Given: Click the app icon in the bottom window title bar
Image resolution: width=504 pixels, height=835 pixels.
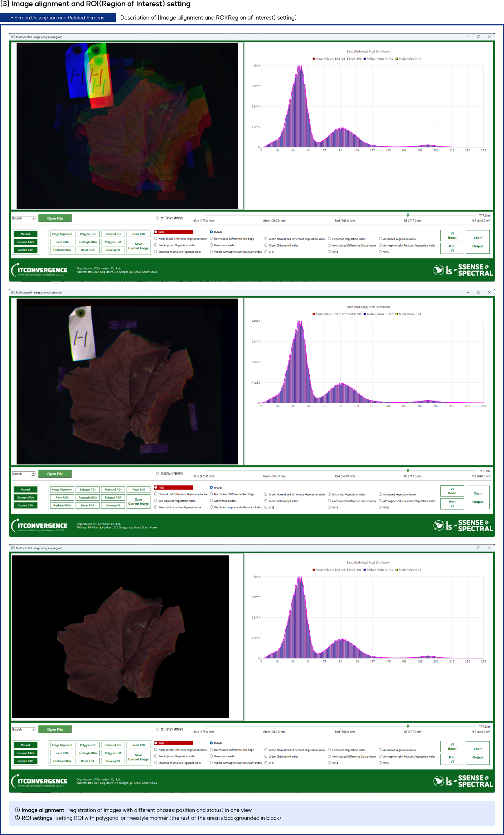Looking at the screenshot, I should coord(13,548).
